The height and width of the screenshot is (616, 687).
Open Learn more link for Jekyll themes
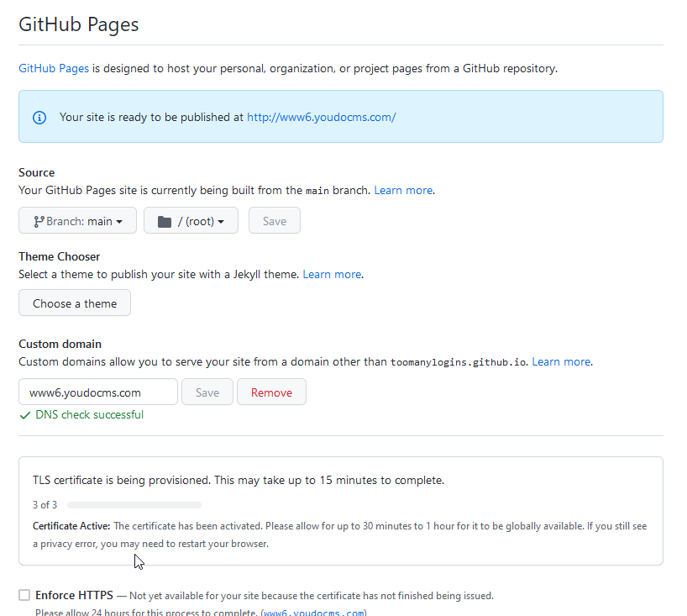(x=333, y=275)
